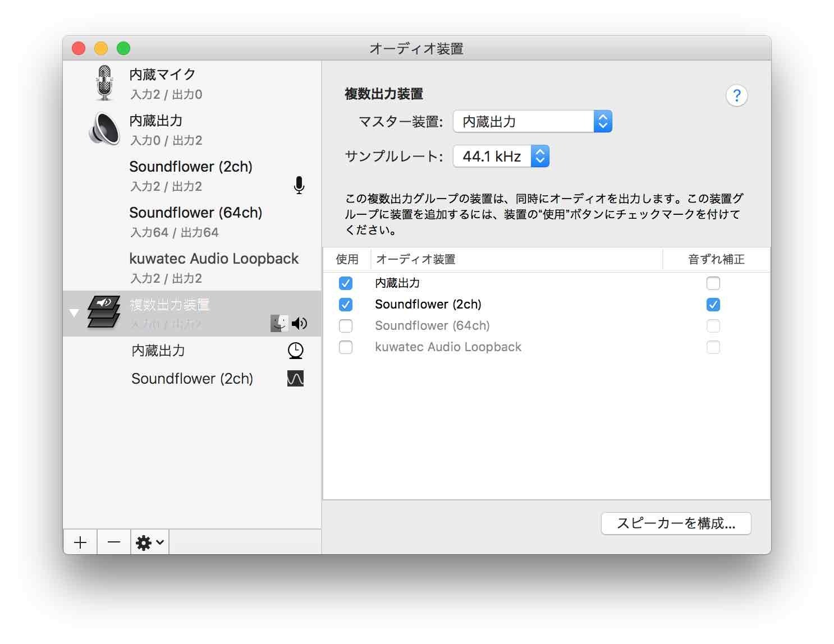Click Soundflower (2ch) name in device table

[428, 305]
